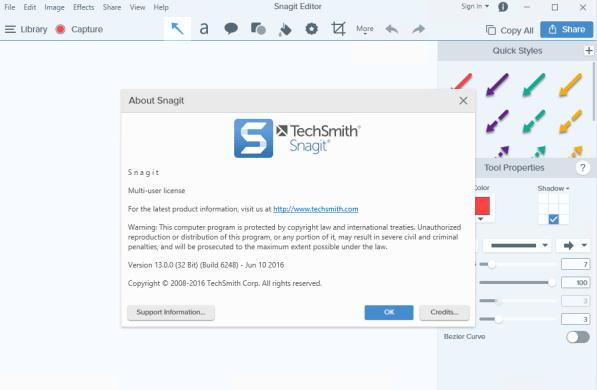Open Tool Properties help question mark

coord(582,168)
